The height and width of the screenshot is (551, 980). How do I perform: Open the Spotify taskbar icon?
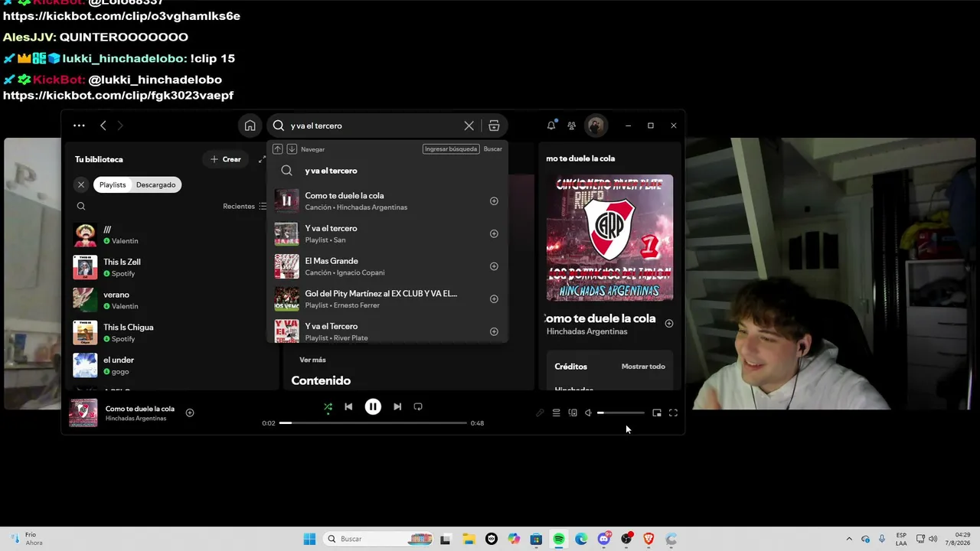559,539
